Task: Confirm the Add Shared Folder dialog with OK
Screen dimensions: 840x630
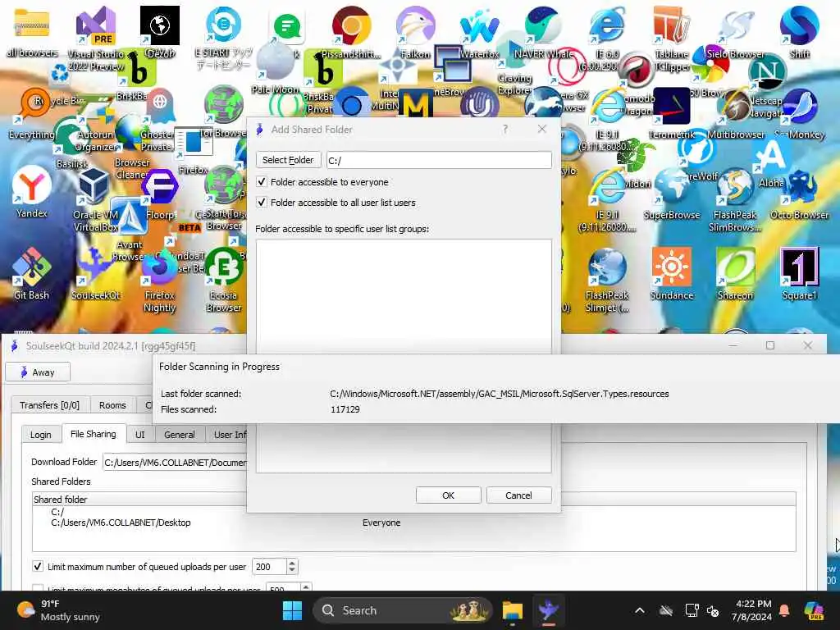Action: [449, 495]
